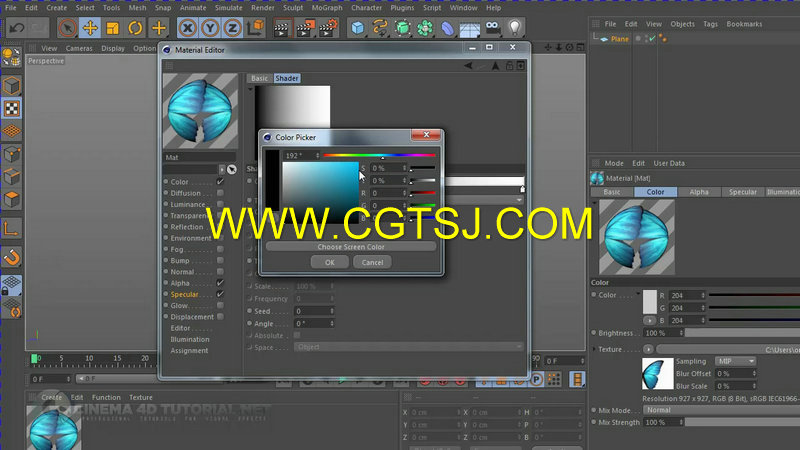This screenshot has height=450, width=800.
Task: Open the Space Object dropdown
Action: (409, 347)
